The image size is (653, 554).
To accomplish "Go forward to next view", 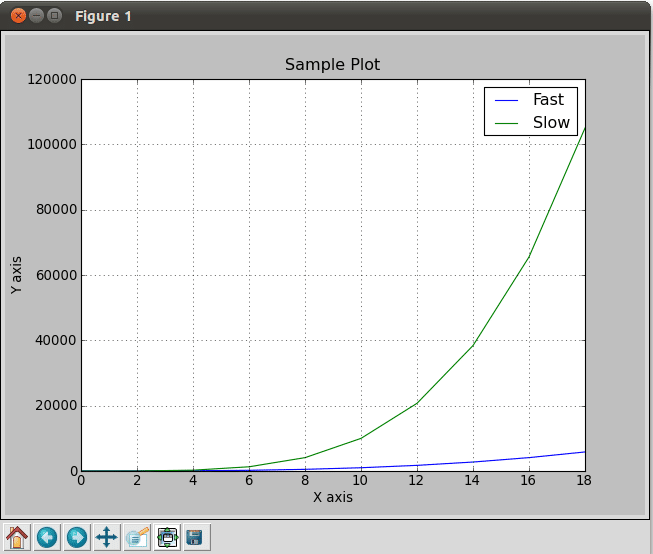I will [77, 537].
